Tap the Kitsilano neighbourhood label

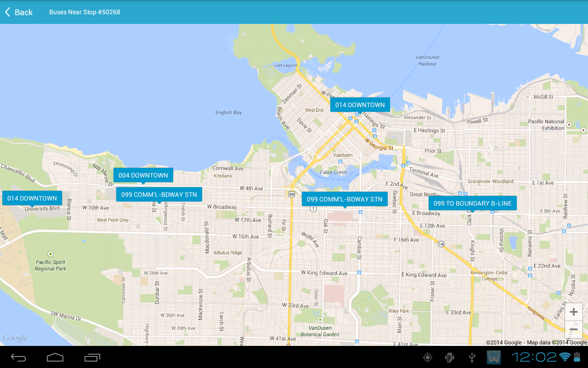[223, 176]
